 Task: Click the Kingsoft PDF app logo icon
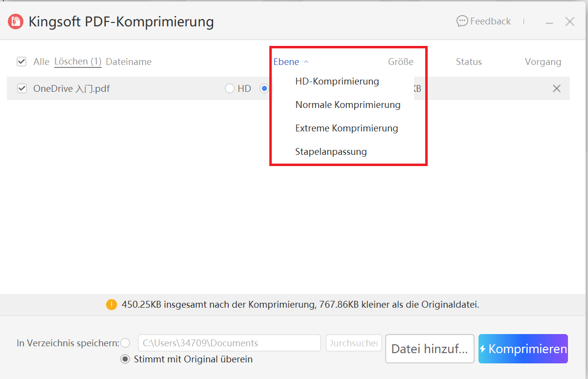pos(16,21)
